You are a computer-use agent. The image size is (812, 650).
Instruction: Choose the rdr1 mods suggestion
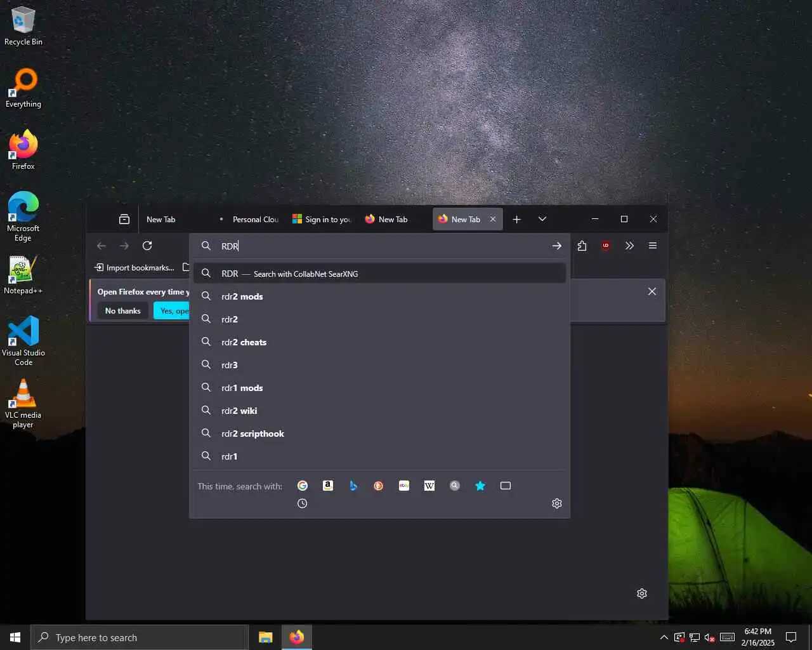pos(380,388)
